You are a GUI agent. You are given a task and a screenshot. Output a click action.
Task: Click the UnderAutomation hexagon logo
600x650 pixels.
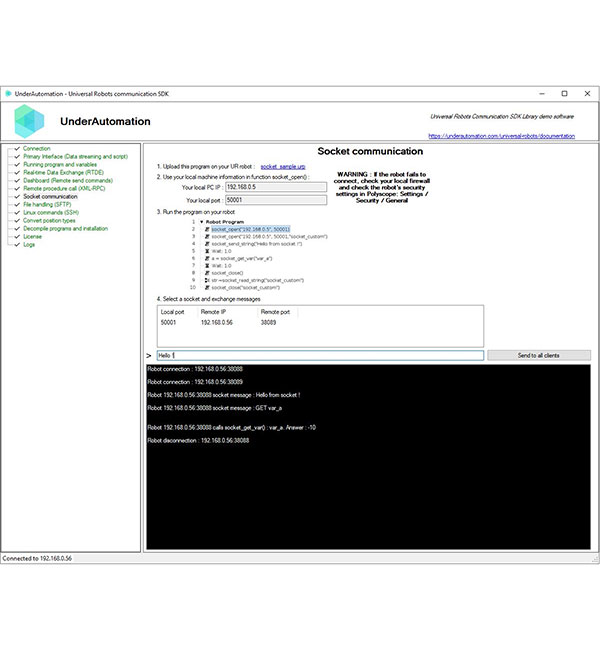[29, 121]
